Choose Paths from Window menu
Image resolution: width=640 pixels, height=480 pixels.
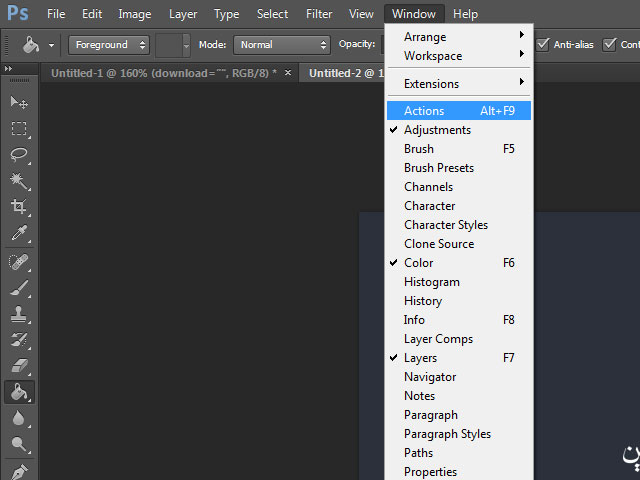459,453
